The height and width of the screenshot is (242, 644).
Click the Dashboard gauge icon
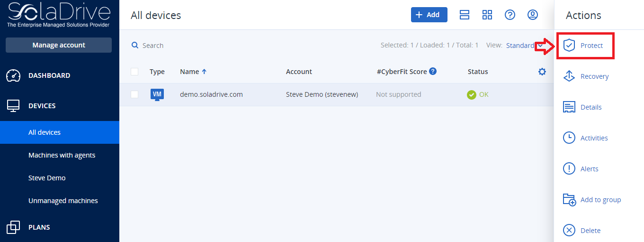point(13,75)
